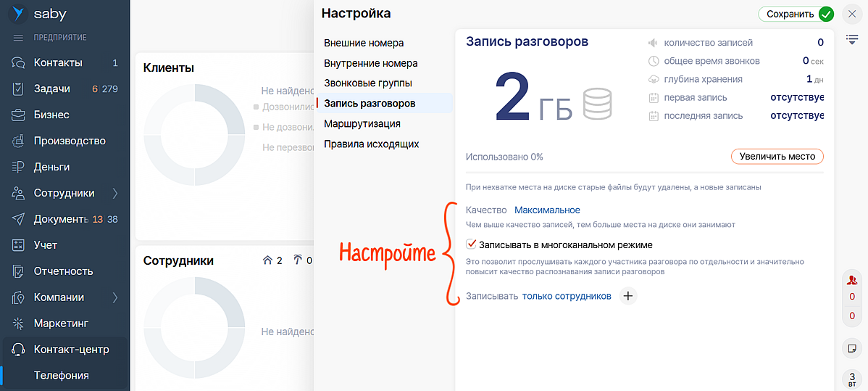Toggle Записывать в многоканальном режиме checkbox
The width and height of the screenshot is (868, 391).
(x=472, y=245)
